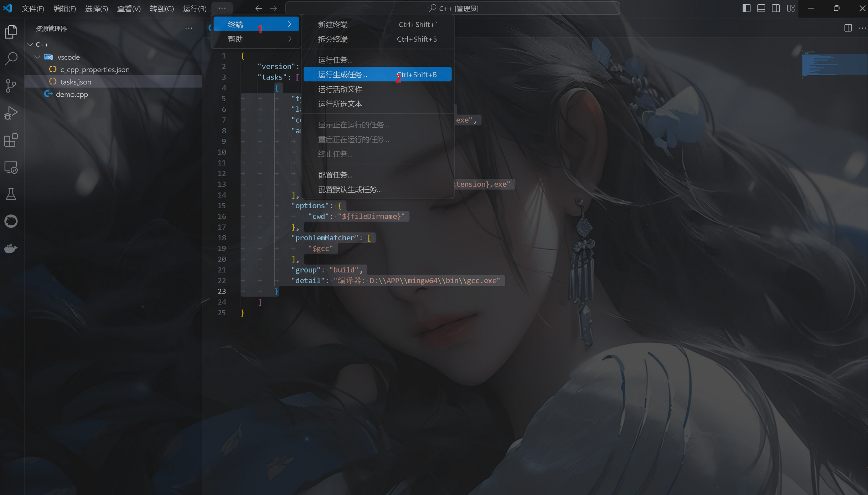Viewport: 868px width, 495px height.
Task: Open the 选择(S) menu
Action: pyautogui.click(x=96, y=9)
